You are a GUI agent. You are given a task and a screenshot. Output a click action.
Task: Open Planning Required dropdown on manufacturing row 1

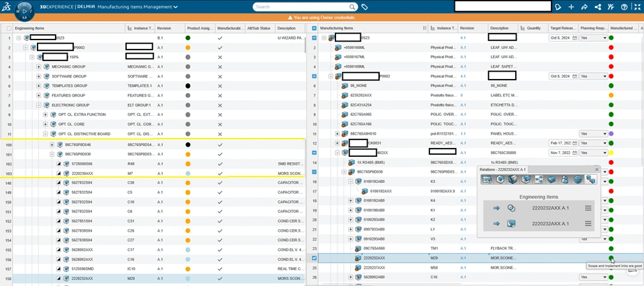(x=593, y=38)
